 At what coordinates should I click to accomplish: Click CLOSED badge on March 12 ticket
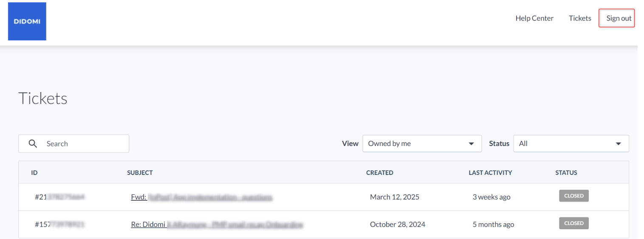point(574,196)
